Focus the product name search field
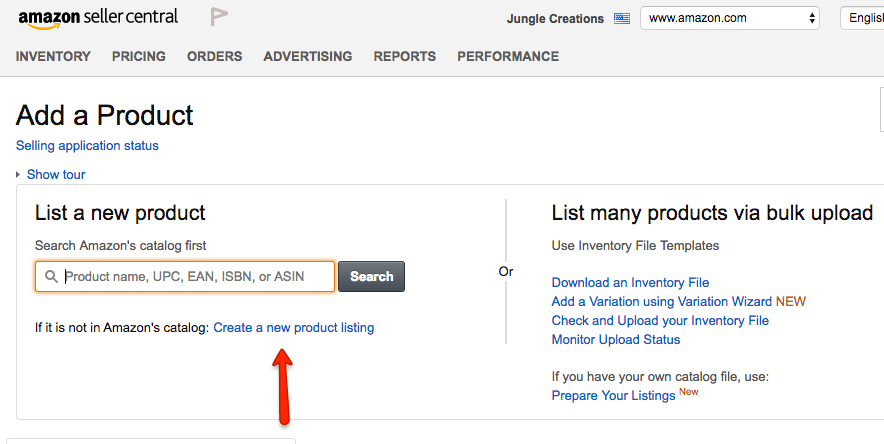 coord(185,277)
